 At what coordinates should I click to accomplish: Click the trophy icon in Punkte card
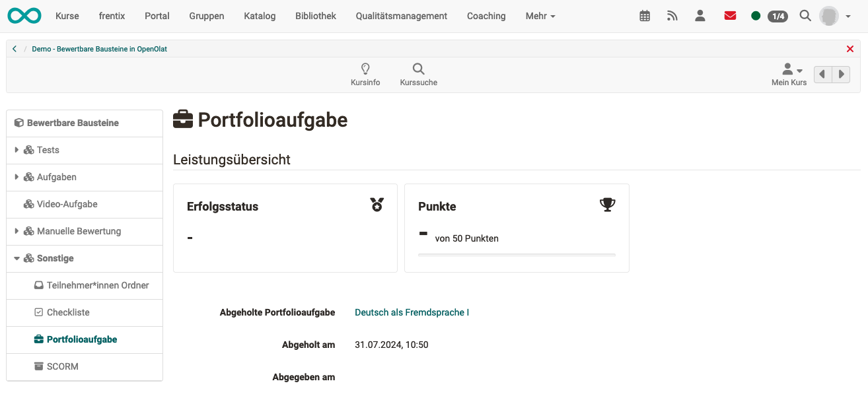pos(607,205)
